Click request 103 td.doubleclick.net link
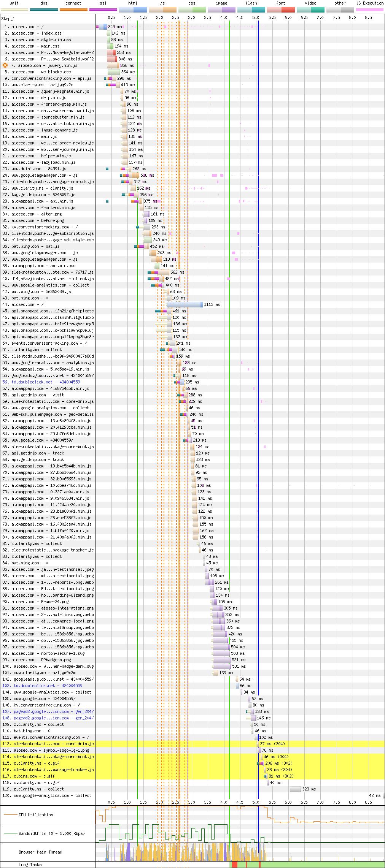385x868 pixels. [48, 686]
